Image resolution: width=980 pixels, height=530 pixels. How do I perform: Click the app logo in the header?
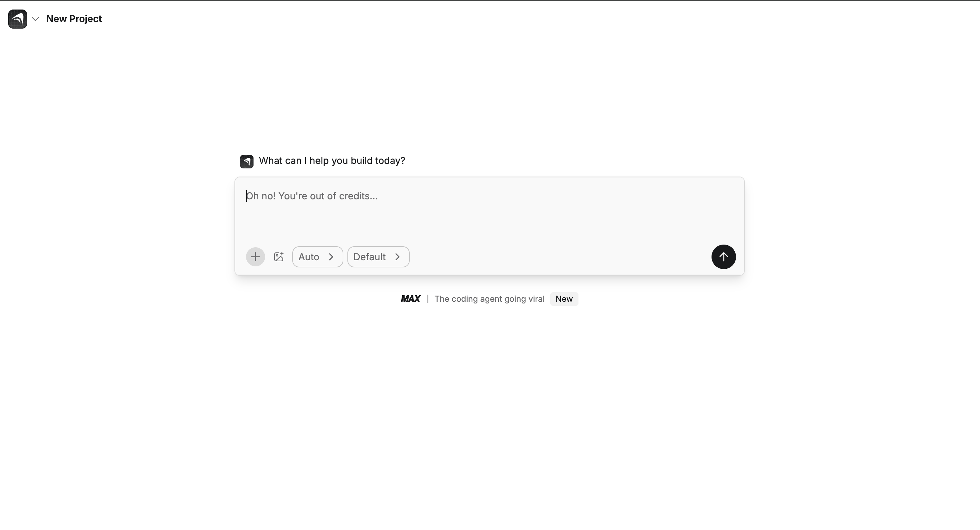(17, 19)
